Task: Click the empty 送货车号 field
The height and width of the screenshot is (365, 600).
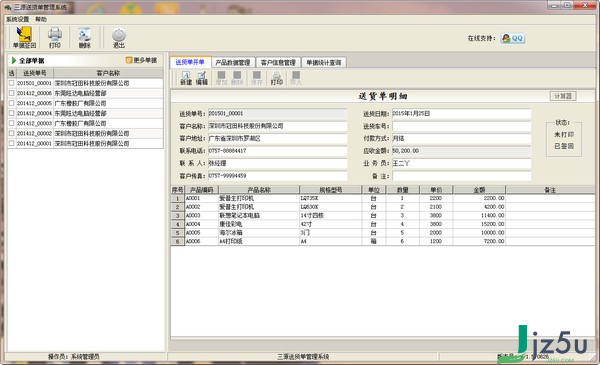Action: tap(461, 126)
